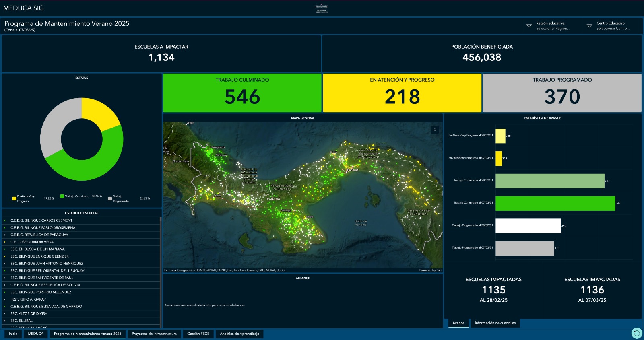This screenshot has height=340, width=644.
Task: Select ESC. BILINGUE ENRIQUE GEENZIER row
Action: (x=81, y=256)
